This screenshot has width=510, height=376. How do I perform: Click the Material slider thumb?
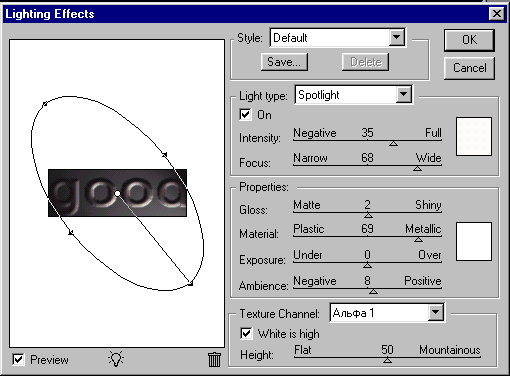click(418, 239)
